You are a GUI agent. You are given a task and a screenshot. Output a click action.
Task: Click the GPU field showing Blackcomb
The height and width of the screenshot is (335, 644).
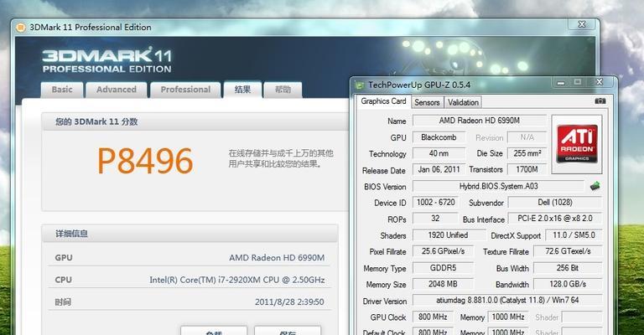click(x=439, y=137)
